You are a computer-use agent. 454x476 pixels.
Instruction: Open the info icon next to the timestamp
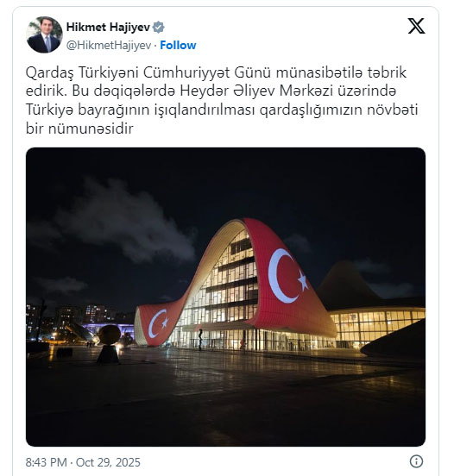point(416,461)
